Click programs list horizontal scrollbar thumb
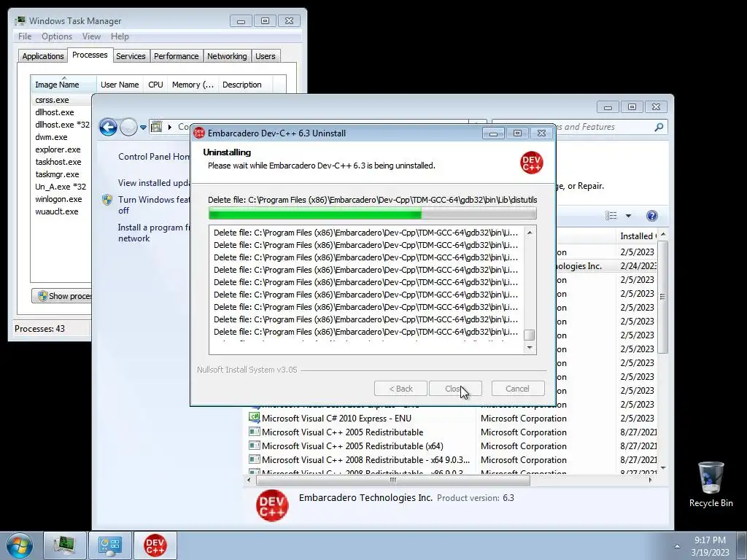 (393, 480)
